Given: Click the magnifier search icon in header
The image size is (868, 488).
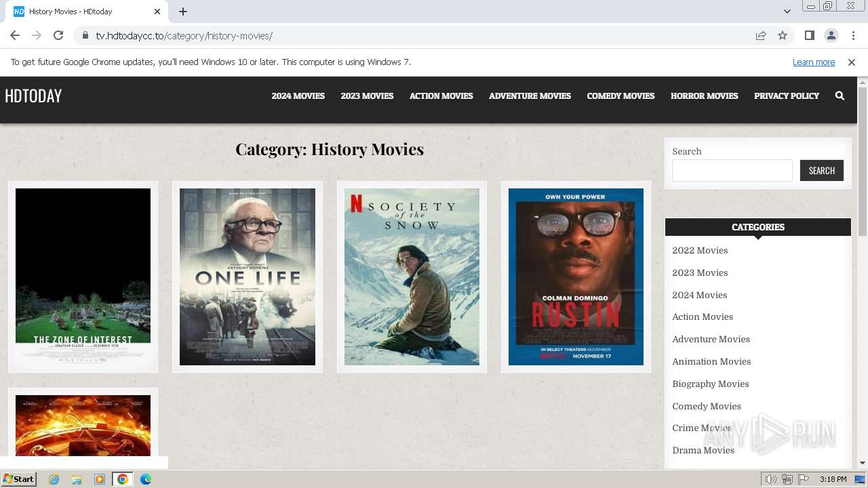Looking at the screenshot, I should coord(840,96).
